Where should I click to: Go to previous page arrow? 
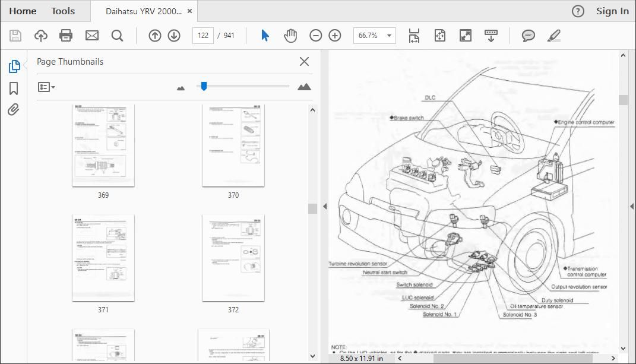[x=154, y=36]
